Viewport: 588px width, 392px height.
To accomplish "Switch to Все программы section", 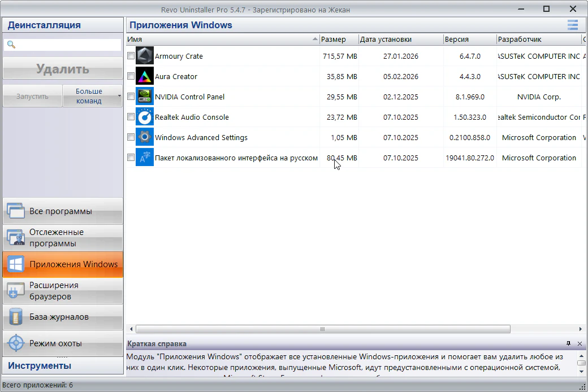I will coord(62,211).
